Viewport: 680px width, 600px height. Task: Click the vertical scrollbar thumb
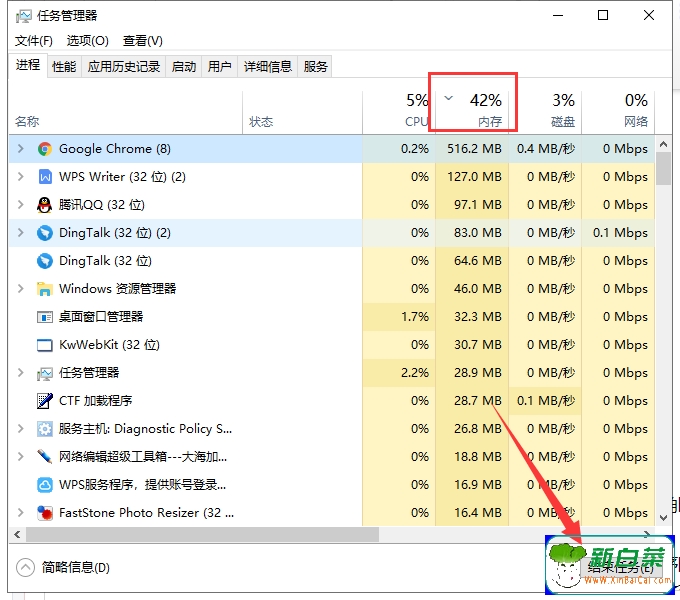click(663, 169)
